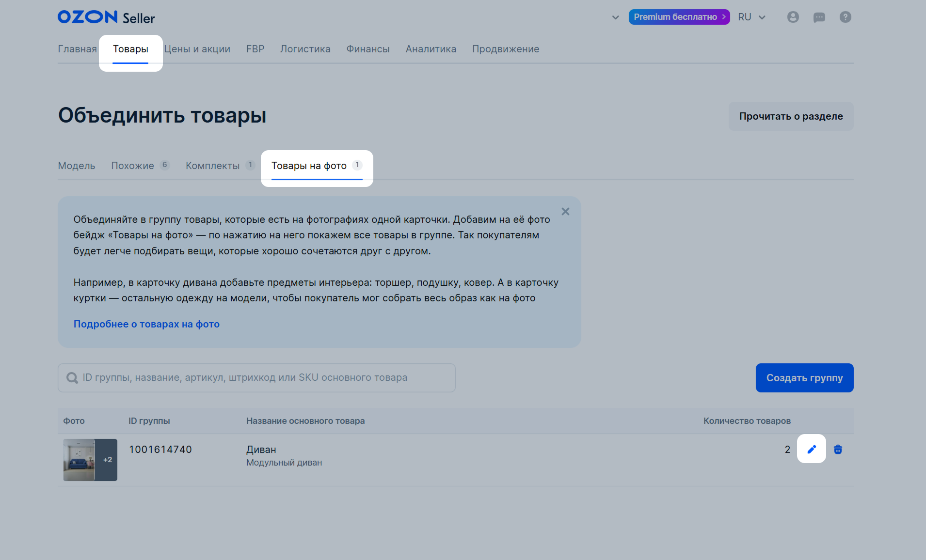Open Подробнее о товарах на фото link

[x=146, y=324]
